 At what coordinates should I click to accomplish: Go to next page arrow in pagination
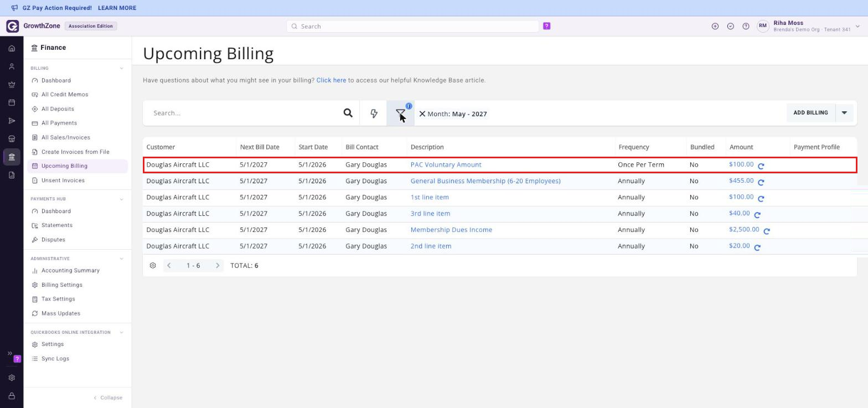(218, 266)
